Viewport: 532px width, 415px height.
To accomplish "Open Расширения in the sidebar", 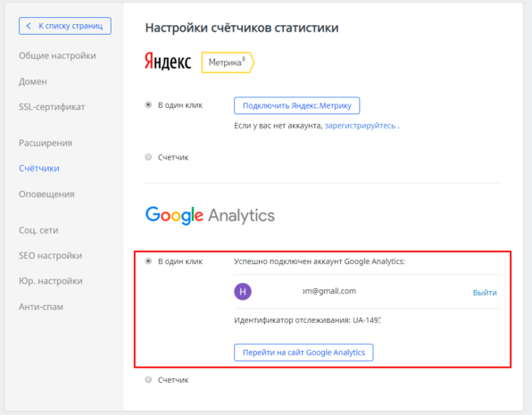I will [46, 143].
